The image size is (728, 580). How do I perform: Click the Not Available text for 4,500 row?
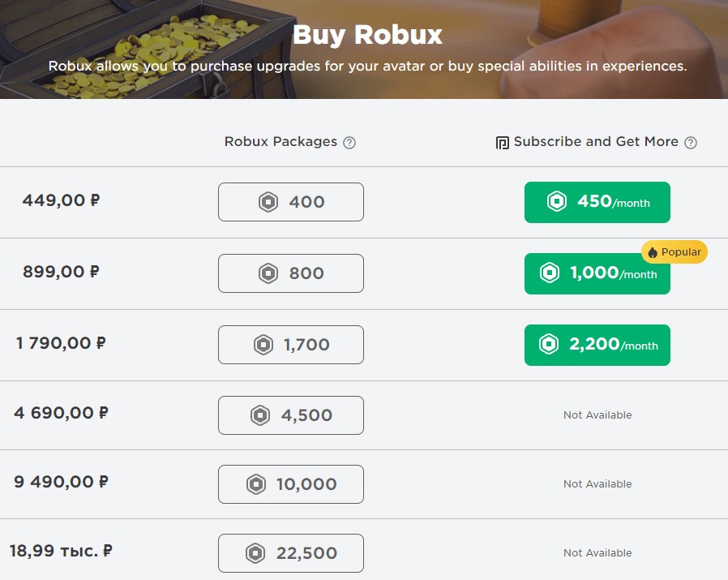597,415
